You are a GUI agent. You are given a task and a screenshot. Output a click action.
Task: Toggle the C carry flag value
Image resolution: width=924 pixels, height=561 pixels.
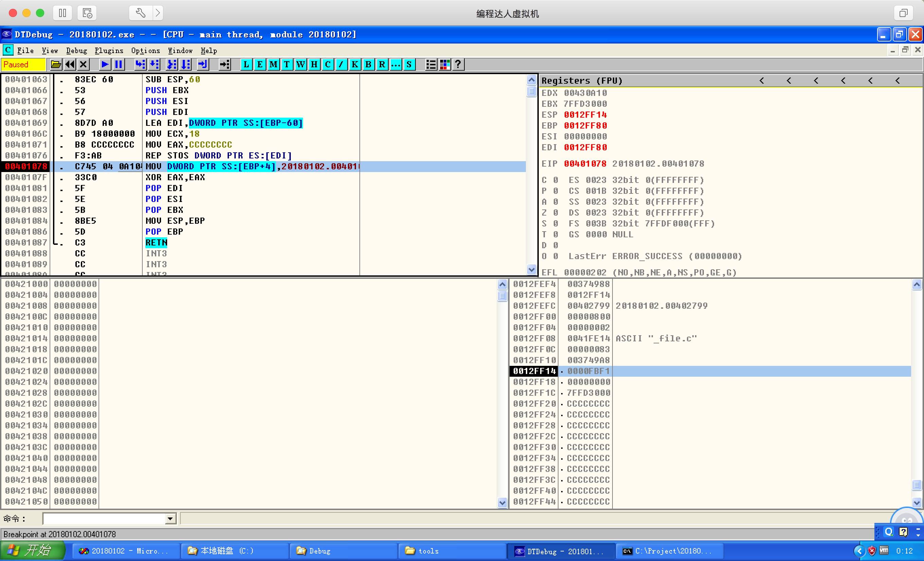[x=555, y=180]
